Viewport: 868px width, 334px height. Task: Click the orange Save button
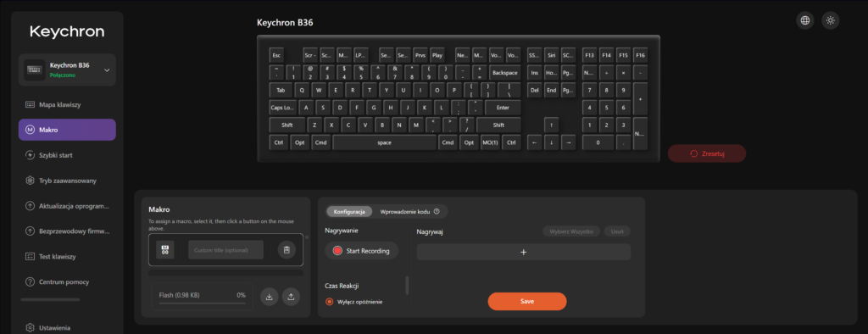pos(527,301)
